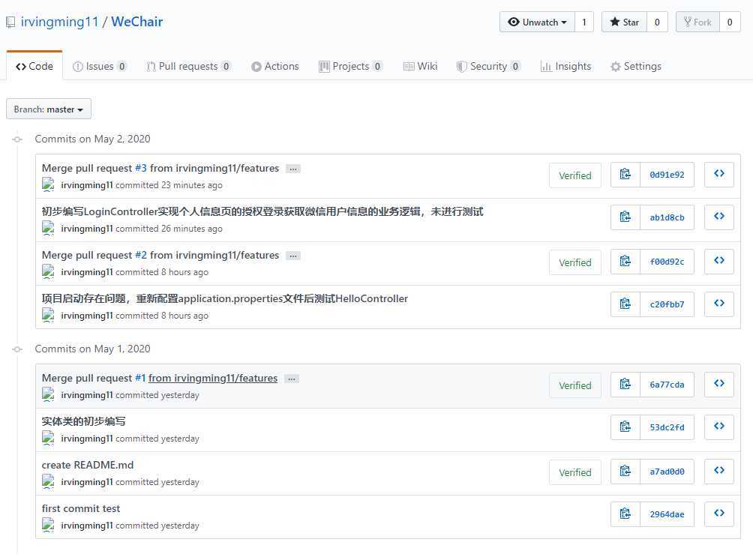This screenshot has height=560, width=753.
Task: Switch to Pull requests tab
Action: [188, 66]
